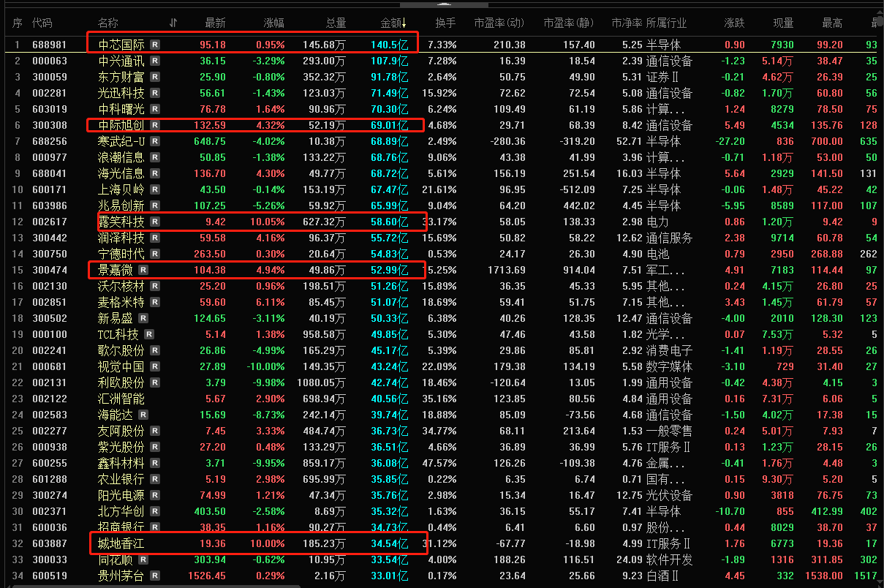Click the 序 column header

click(x=18, y=23)
